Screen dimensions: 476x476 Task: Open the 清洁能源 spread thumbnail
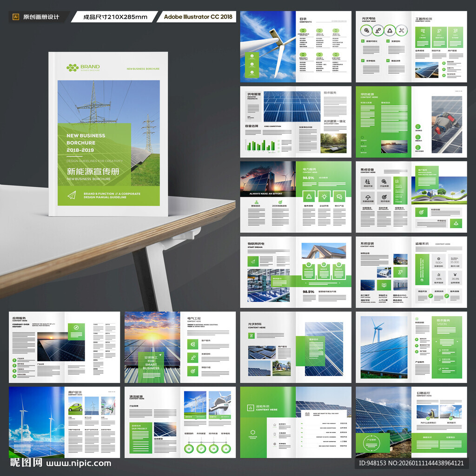180,422
